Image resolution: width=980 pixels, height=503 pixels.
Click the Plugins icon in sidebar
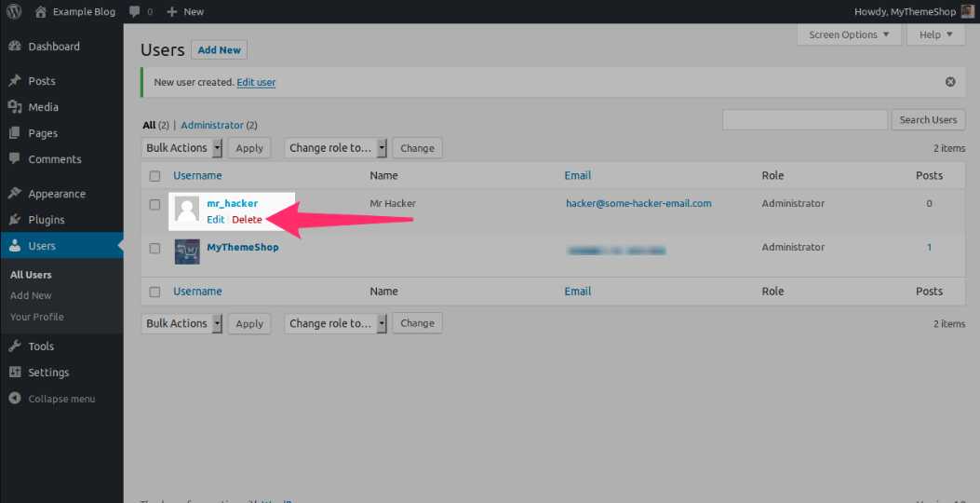click(15, 220)
